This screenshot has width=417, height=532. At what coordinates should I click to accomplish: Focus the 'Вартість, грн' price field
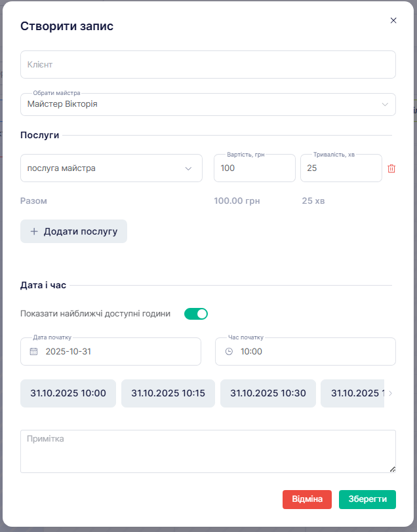pyautogui.click(x=254, y=168)
